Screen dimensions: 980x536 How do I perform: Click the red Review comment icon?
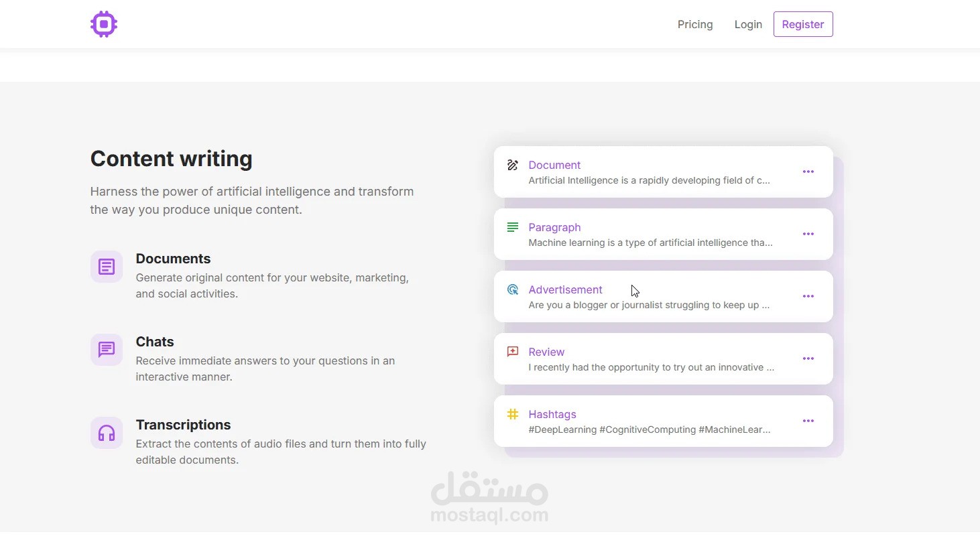(x=513, y=351)
